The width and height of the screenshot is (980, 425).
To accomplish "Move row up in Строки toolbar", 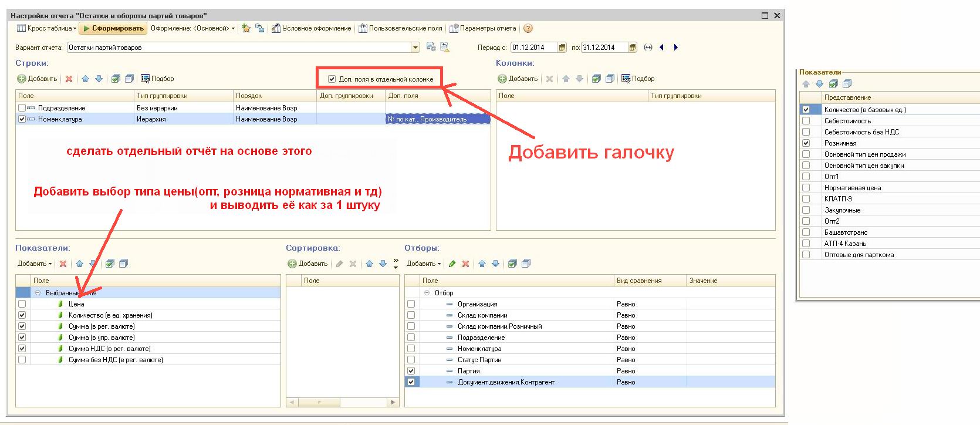I will pyautogui.click(x=85, y=79).
